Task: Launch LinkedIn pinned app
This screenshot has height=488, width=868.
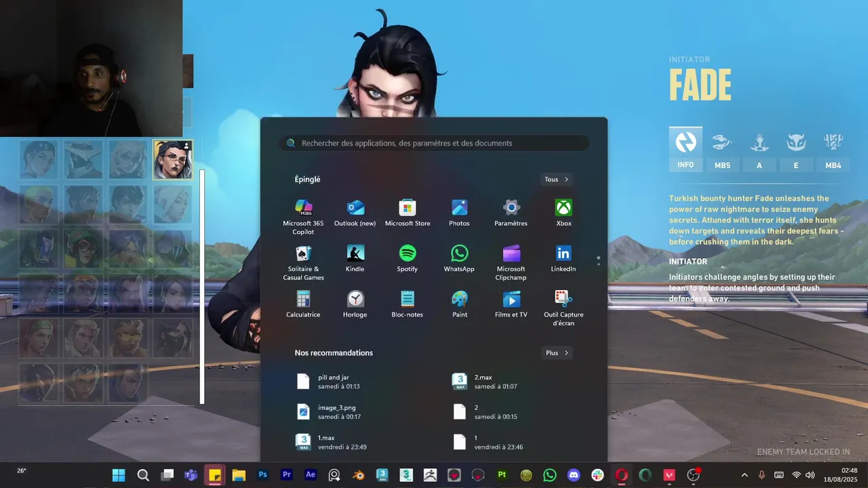Action: click(564, 258)
